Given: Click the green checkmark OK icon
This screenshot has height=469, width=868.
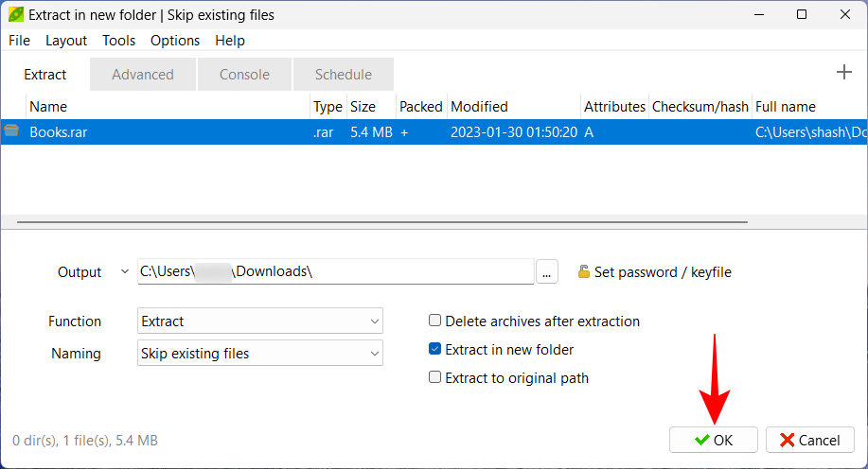Looking at the screenshot, I should coord(701,441).
